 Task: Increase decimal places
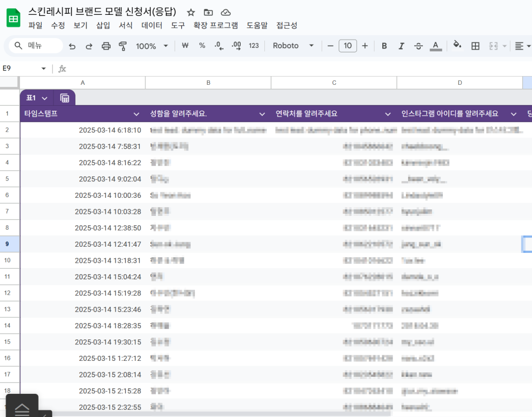point(236,46)
